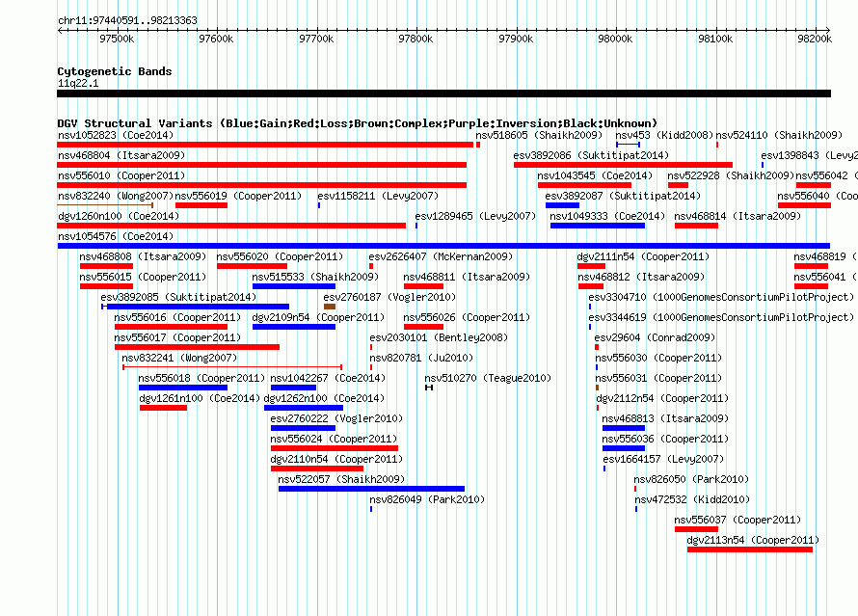Select nsv820781 (Ju2010) label
Image resolution: width=858 pixels, height=616 pixels.
click(x=421, y=358)
